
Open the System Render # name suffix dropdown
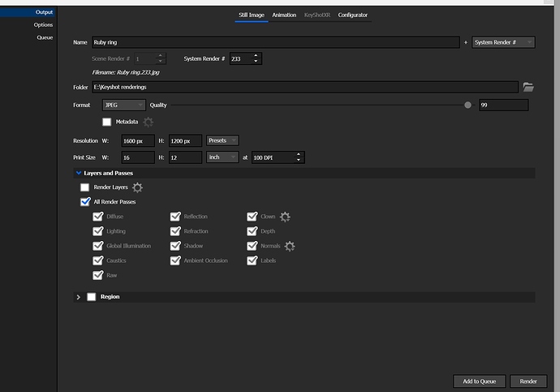(x=503, y=42)
